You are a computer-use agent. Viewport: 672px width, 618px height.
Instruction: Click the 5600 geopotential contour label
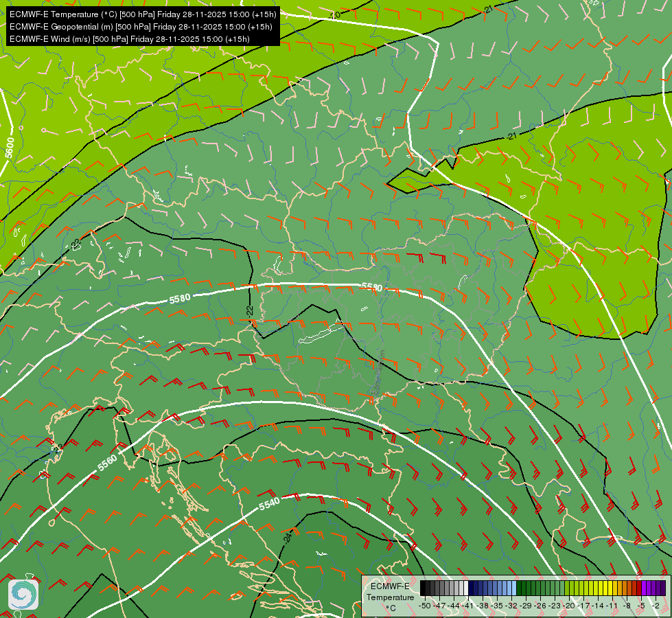pos(10,148)
